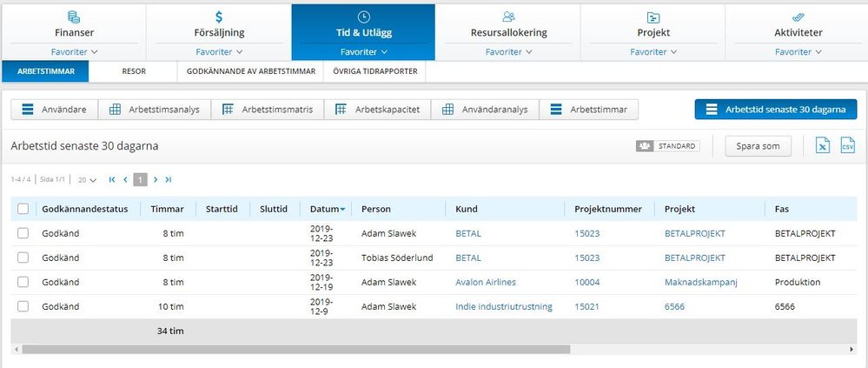Open the Arbetskapacitet report

[x=378, y=110]
